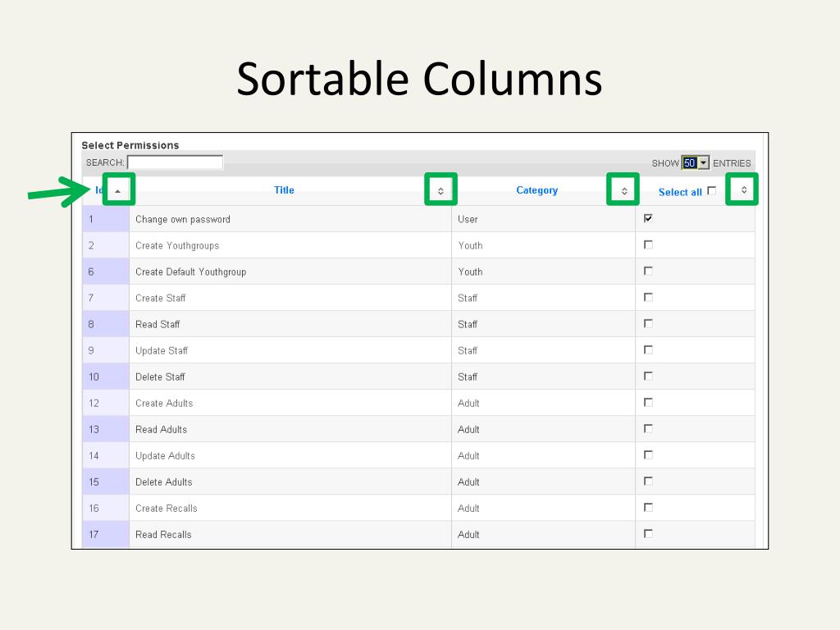Select the Create Default Youthgroup cell
This screenshot has height=630, width=840.
tap(290, 272)
